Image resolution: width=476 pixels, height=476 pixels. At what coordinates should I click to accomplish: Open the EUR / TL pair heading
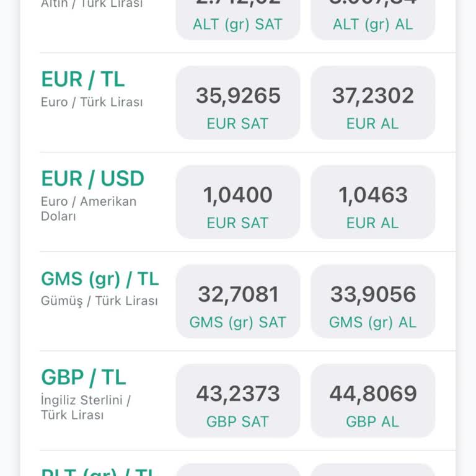tap(83, 79)
